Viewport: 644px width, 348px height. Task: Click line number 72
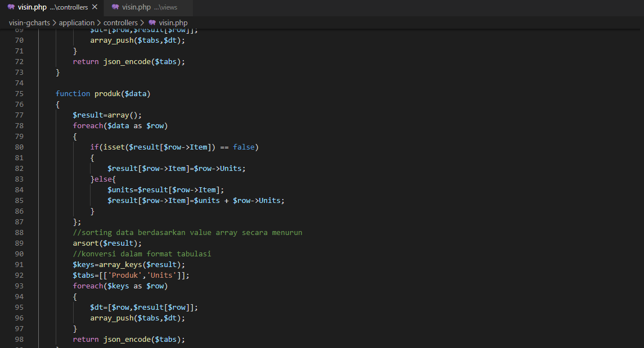[19, 61]
